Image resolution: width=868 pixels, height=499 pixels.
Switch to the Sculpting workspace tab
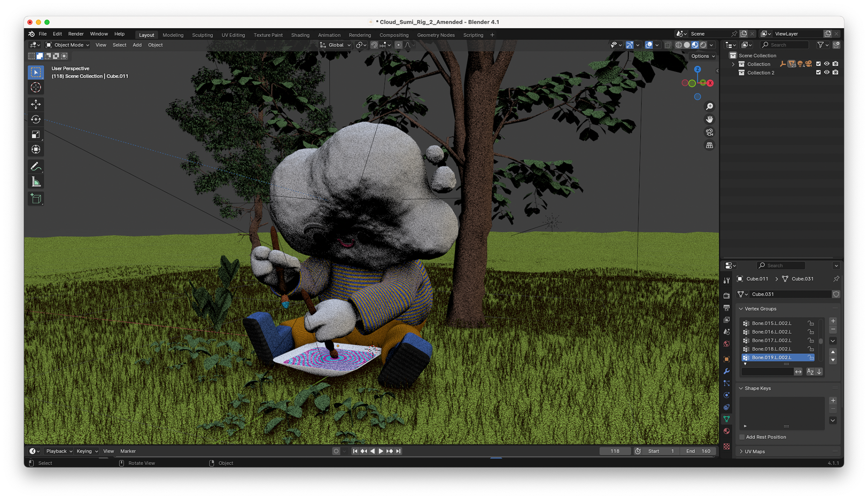(x=202, y=35)
